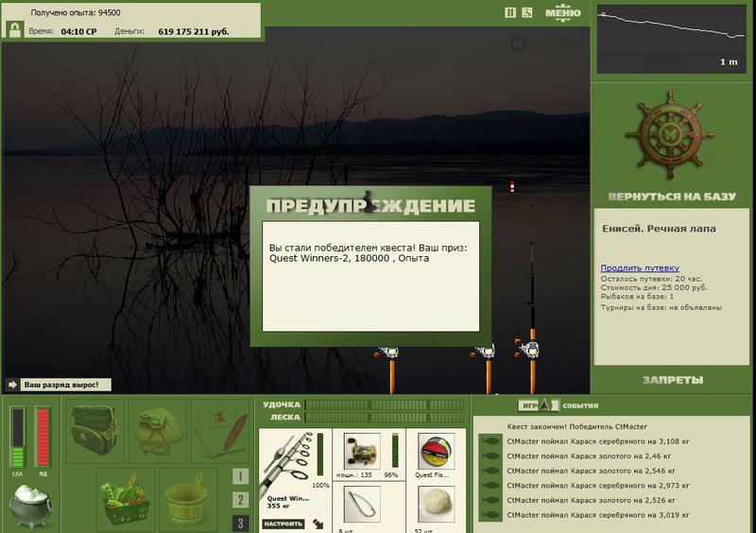Click the reel thumbnail
Image resolution: width=756 pixels, height=533 pixels.
(362, 451)
